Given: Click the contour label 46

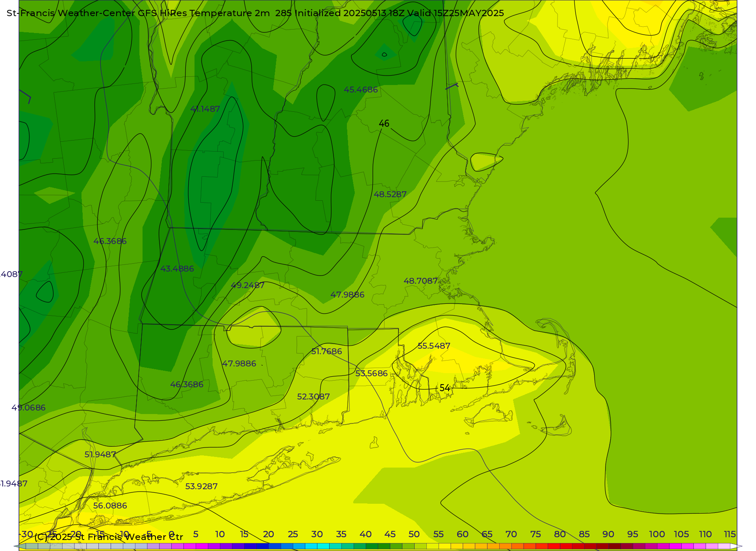Looking at the screenshot, I should 384,124.
